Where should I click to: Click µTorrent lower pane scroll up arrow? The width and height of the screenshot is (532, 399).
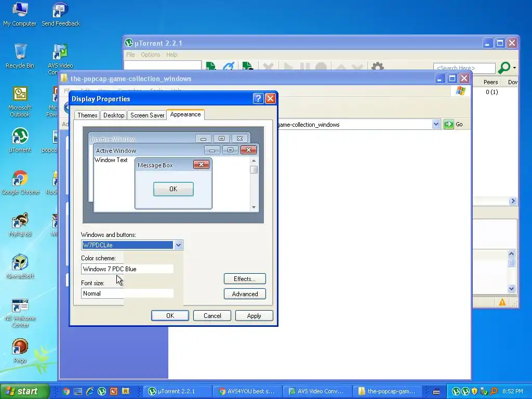[512, 254]
